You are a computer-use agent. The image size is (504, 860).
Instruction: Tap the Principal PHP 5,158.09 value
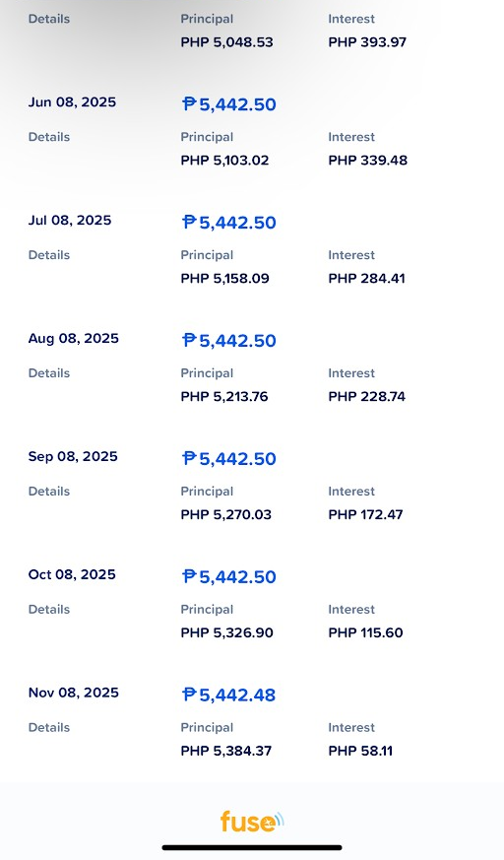pyautogui.click(x=225, y=279)
